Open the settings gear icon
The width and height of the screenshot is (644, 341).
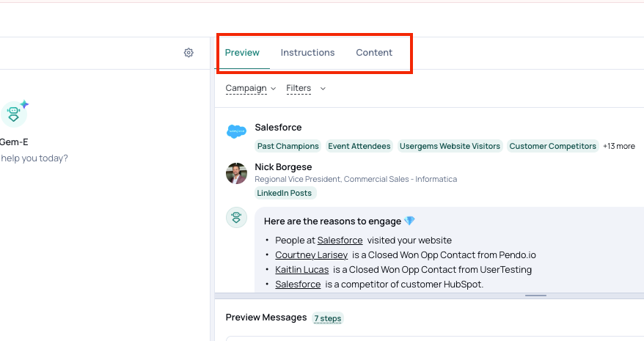(x=189, y=53)
